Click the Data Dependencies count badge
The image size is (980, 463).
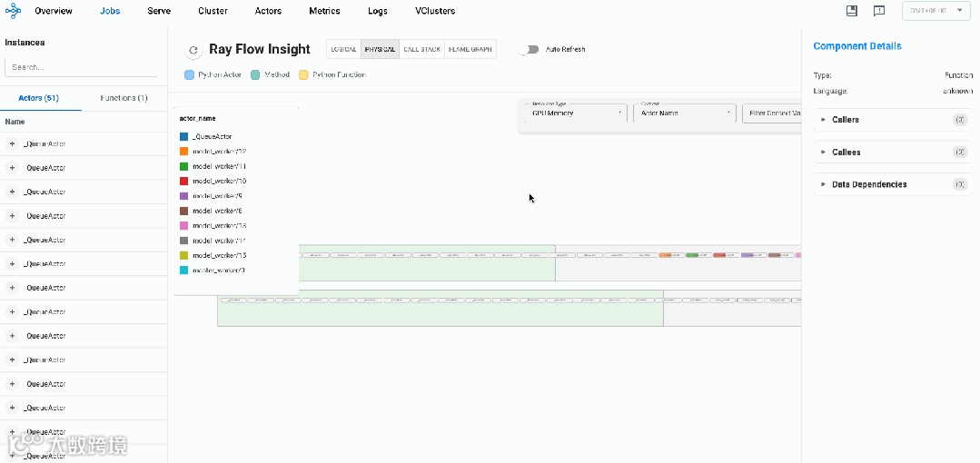[x=960, y=184]
